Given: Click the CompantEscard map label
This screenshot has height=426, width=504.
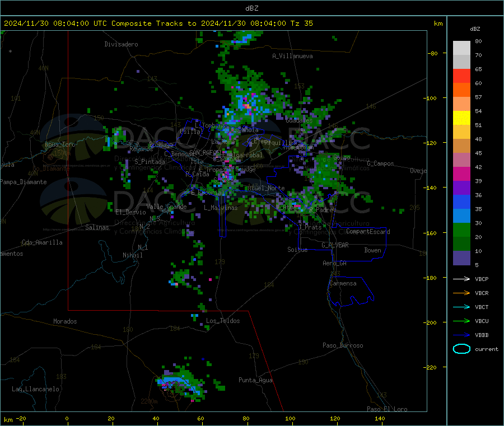Looking at the screenshot, I should point(368,231).
